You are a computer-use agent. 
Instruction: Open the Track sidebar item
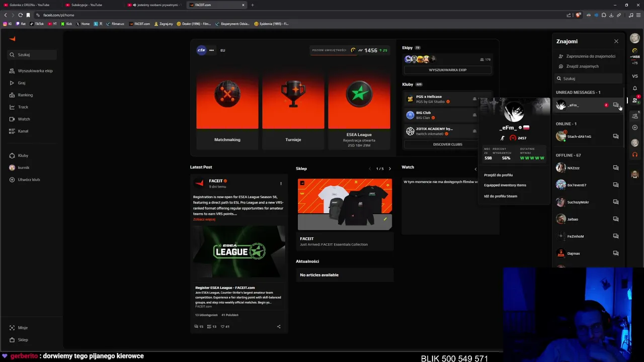(19, 107)
